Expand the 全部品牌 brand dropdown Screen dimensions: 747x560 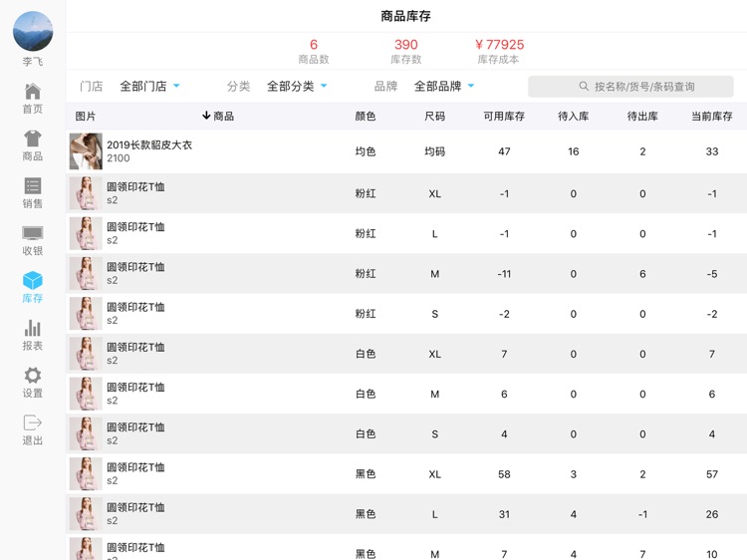(x=444, y=87)
